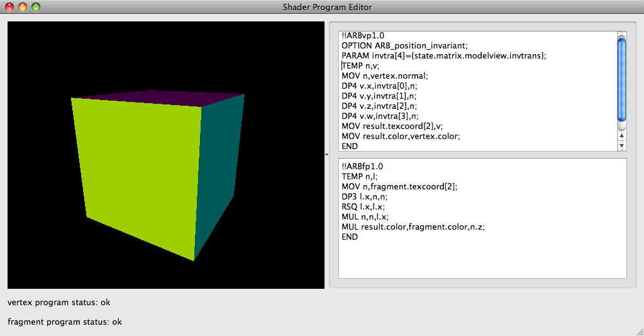This screenshot has width=644, height=336.
Task: Click the vertex editor scroll down arrow
Action: 622,145
